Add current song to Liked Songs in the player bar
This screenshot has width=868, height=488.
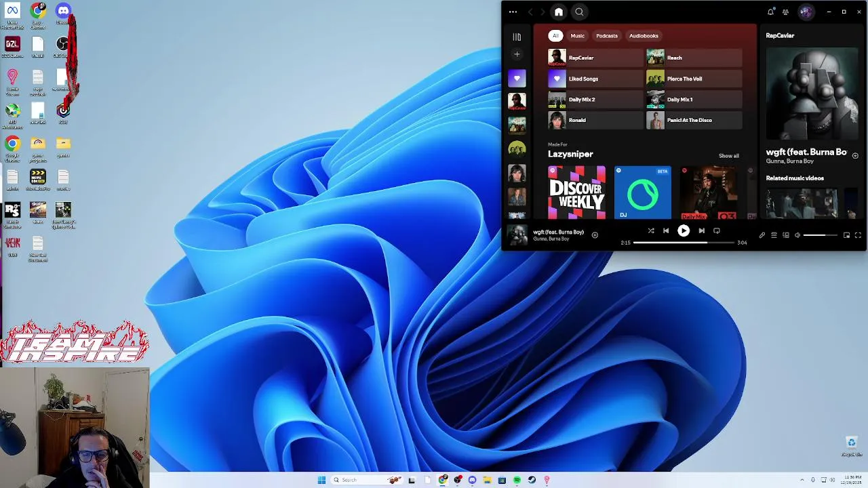tap(595, 235)
